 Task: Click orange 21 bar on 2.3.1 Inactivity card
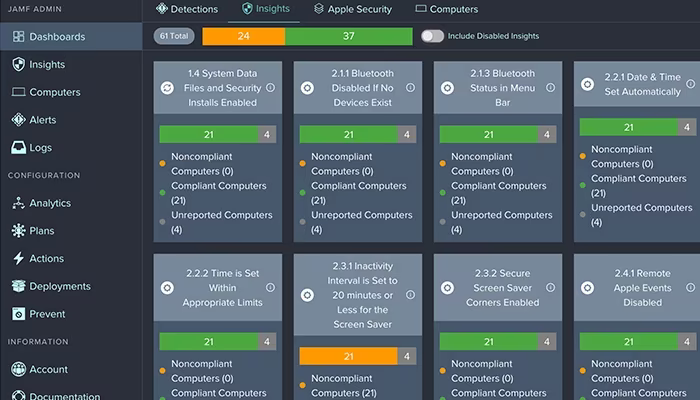[x=348, y=356]
